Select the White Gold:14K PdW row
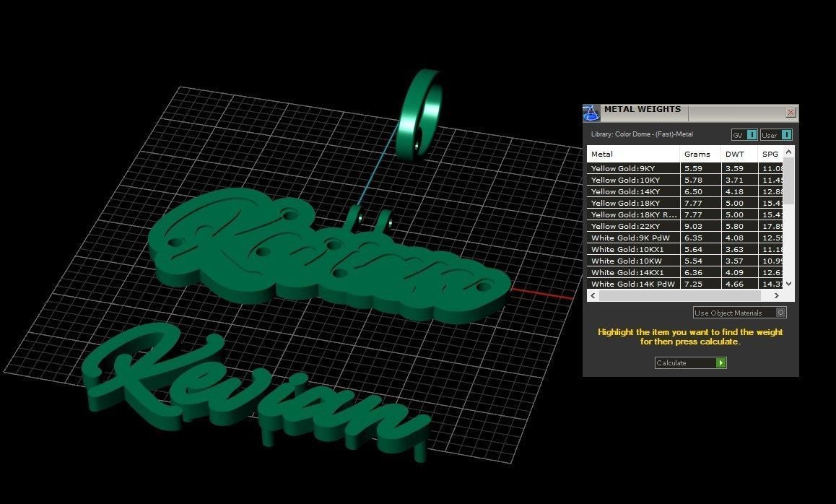This screenshot has height=504, width=836. pyautogui.click(x=685, y=284)
